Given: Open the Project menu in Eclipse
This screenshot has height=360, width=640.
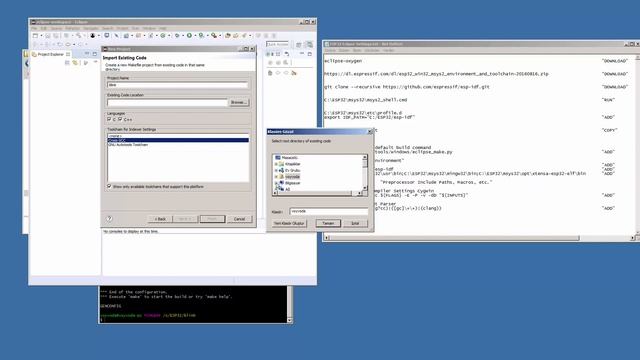Looking at the screenshot, I should pos(122,29).
